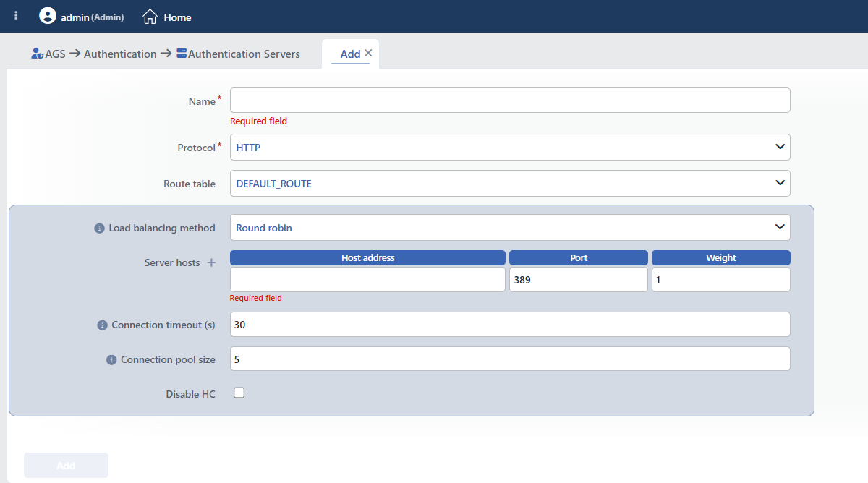Click the Connection timeout field containing 30

click(x=510, y=325)
